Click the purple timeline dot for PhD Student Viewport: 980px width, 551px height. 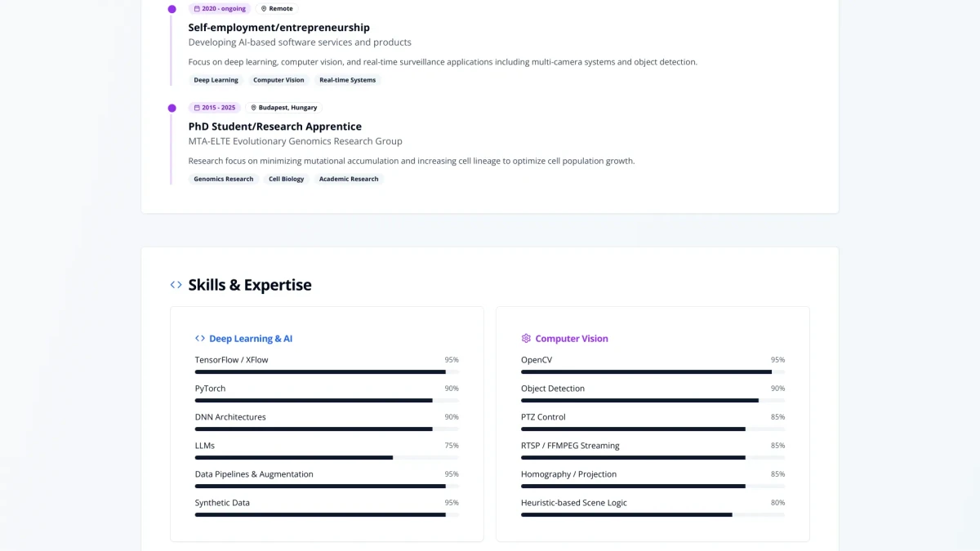[171, 108]
